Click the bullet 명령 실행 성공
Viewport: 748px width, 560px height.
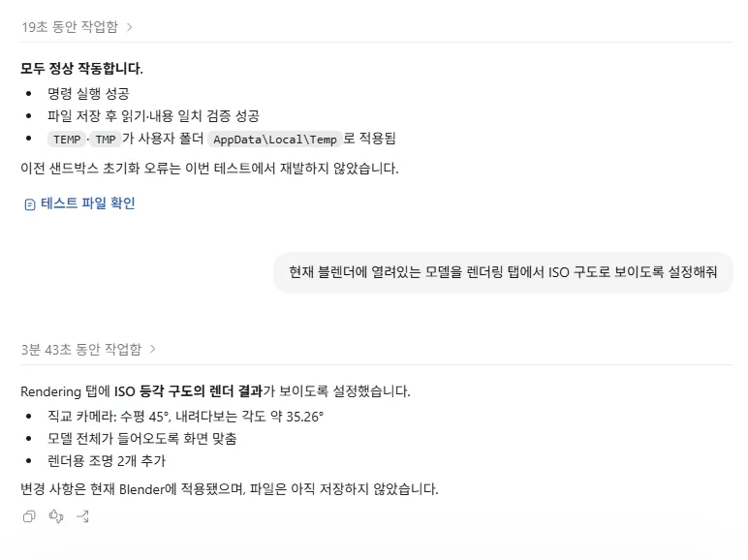point(88,93)
